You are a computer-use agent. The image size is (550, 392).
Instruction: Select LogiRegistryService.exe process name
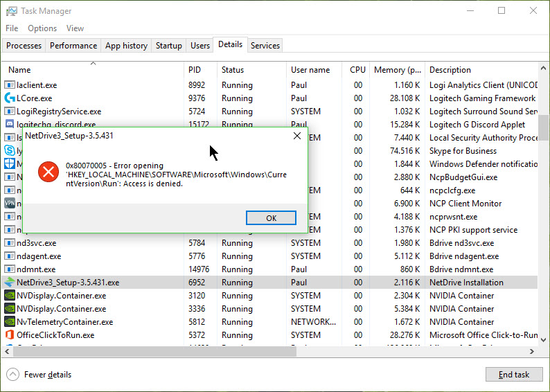(59, 111)
